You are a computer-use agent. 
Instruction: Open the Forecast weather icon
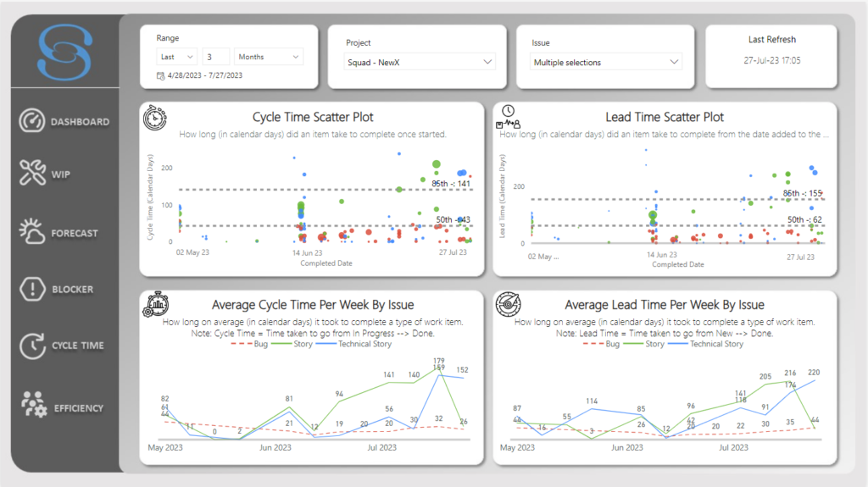(31, 231)
